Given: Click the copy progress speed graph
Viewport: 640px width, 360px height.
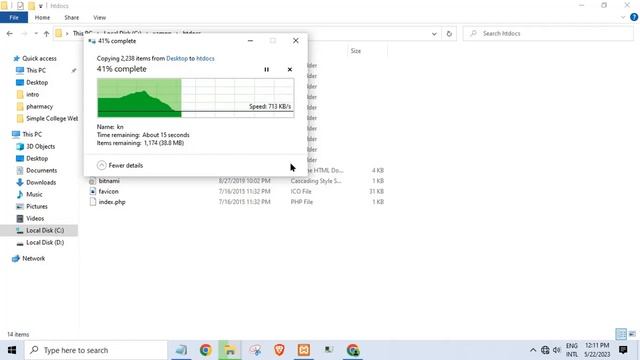Looking at the screenshot, I should coord(196,98).
